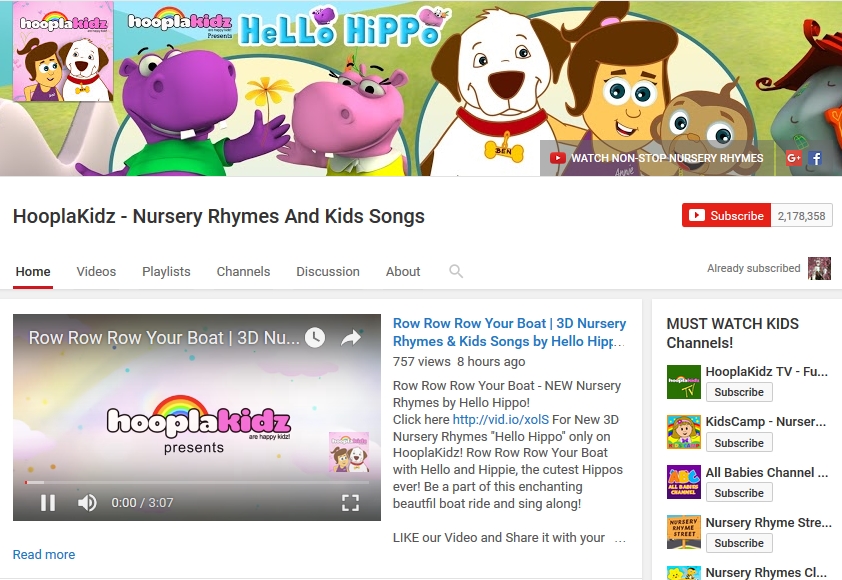This screenshot has width=842, height=580.
Task: Open the Playlists tab
Action: click(166, 271)
